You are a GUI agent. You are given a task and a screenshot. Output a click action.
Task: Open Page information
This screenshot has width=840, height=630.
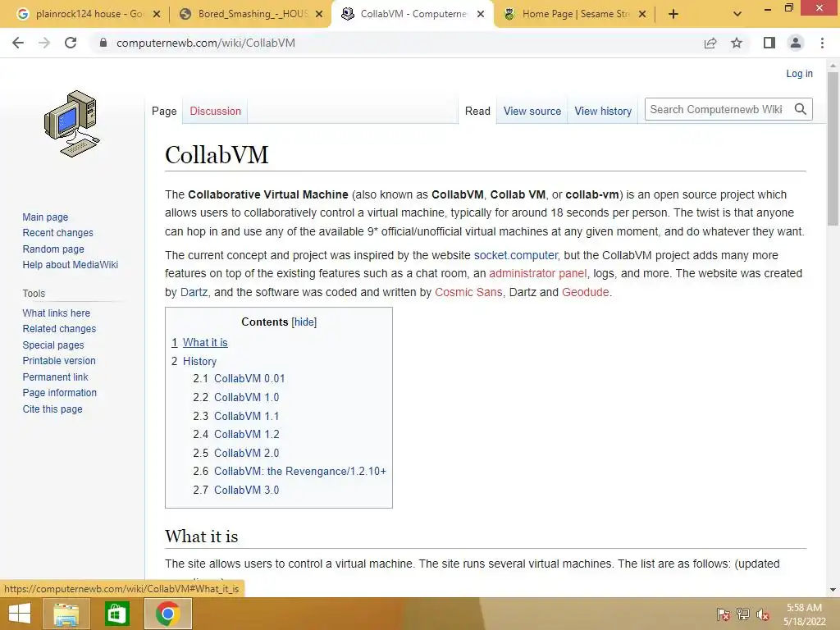59,393
